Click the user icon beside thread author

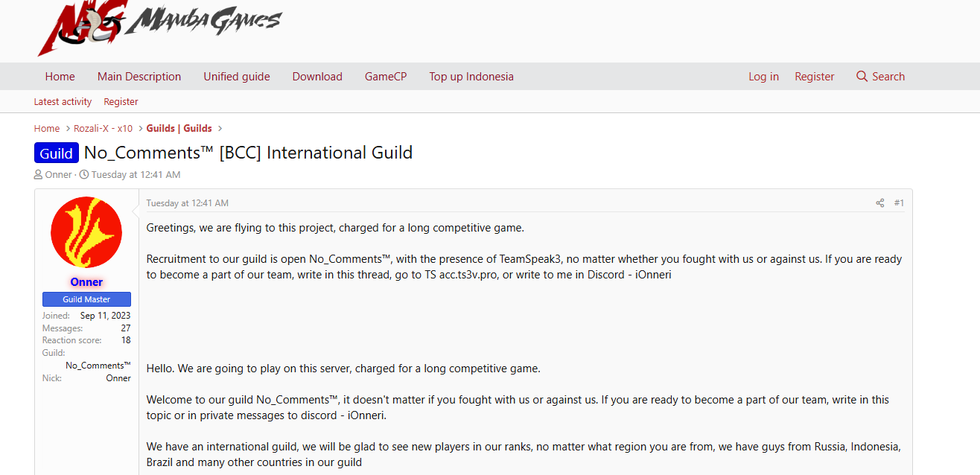tap(38, 175)
